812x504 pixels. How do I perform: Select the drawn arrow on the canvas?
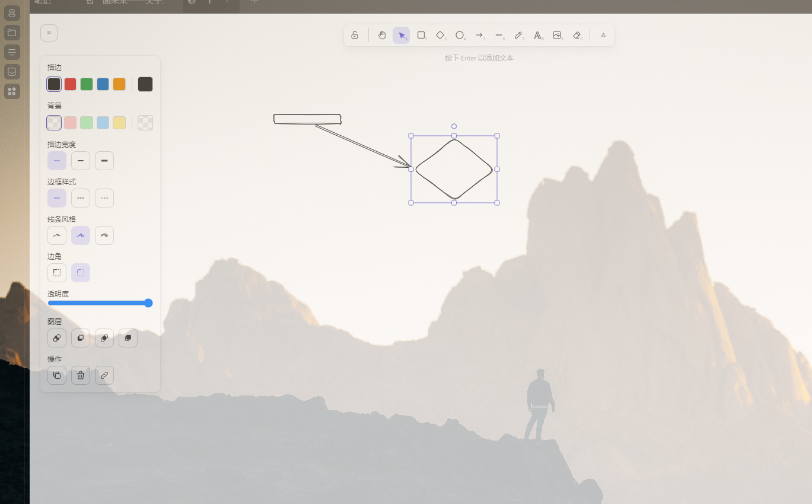[x=362, y=146]
